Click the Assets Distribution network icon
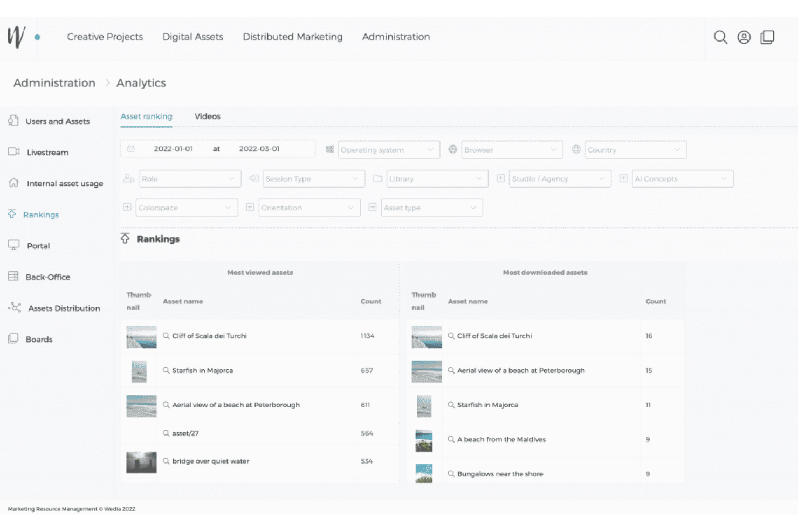798x532 pixels. pyautogui.click(x=15, y=308)
